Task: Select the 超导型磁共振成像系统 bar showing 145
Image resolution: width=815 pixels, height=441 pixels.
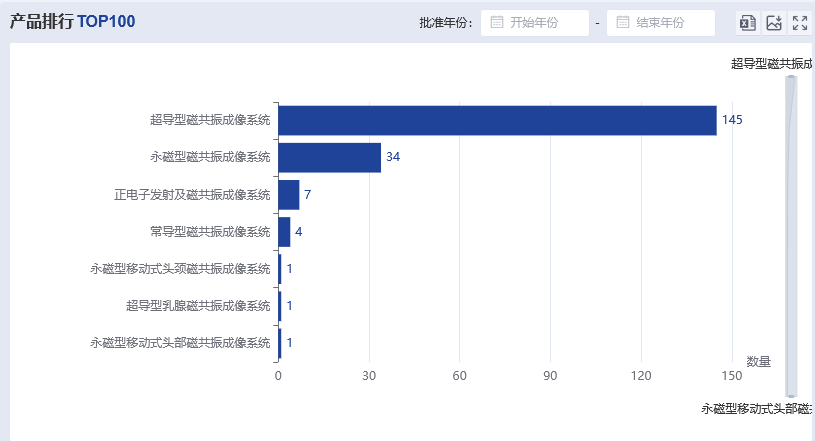Action: coord(497,121)
